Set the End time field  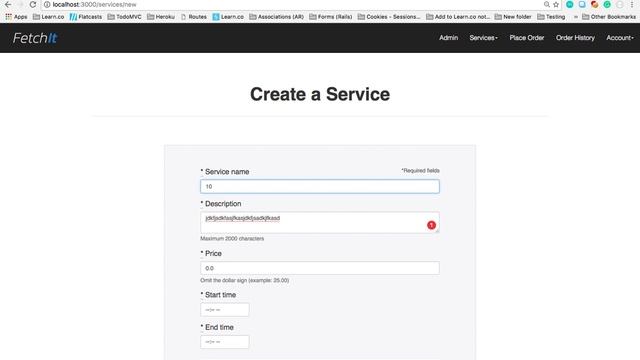coord(224,342)
